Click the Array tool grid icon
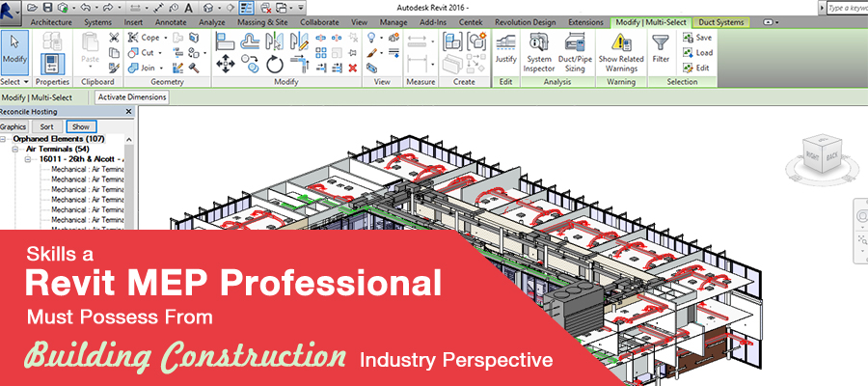 [321, 53]
